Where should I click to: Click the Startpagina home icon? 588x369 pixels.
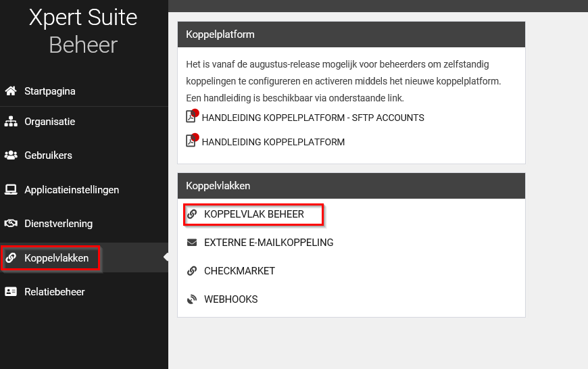coord(11,91)
